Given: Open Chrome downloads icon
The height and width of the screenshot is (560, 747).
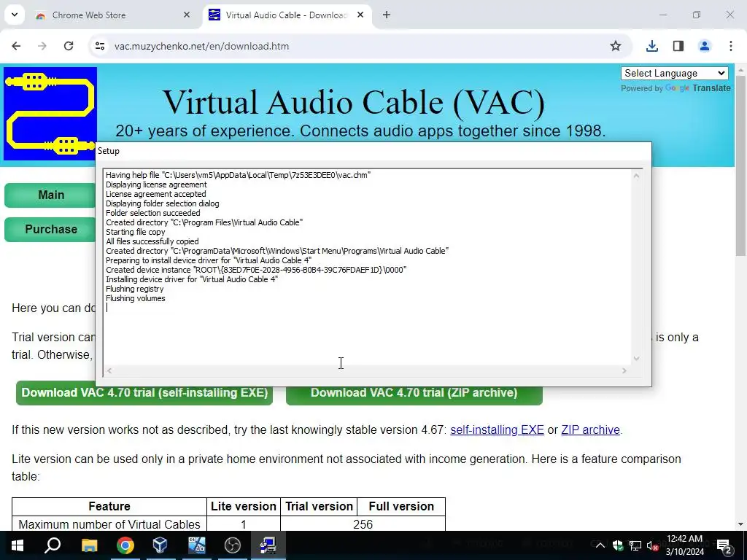Looking at the screenshot, I should pos(652,46).
